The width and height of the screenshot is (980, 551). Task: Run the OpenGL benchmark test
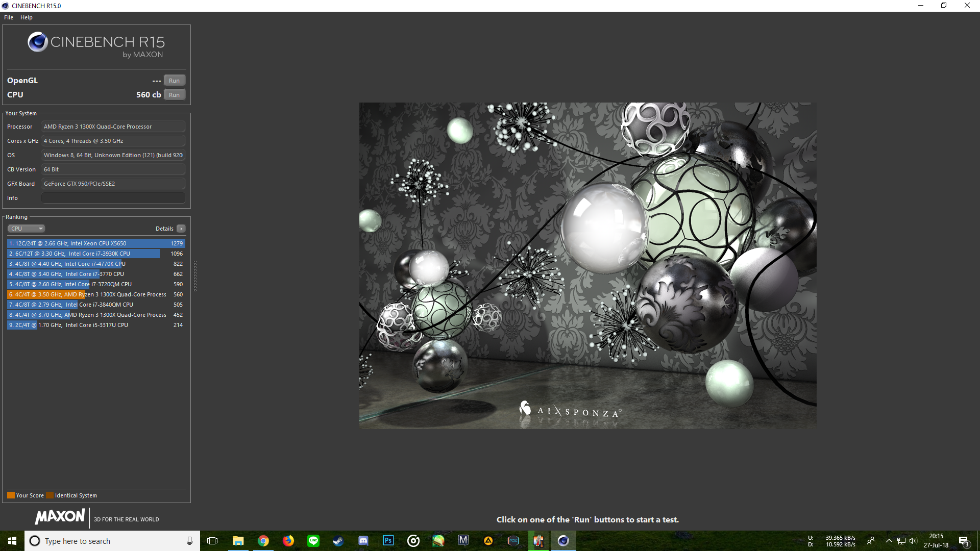(174, 81)
